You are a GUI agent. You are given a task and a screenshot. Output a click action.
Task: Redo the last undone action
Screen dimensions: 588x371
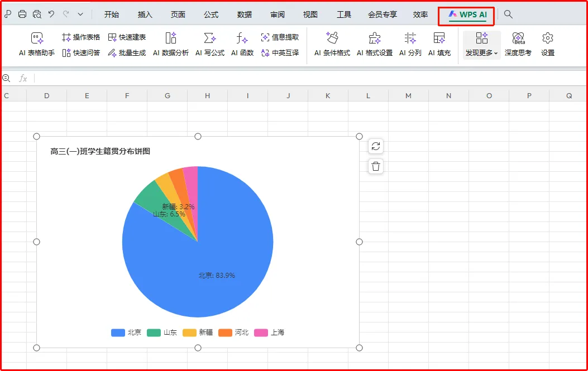(x=66, y=14)
